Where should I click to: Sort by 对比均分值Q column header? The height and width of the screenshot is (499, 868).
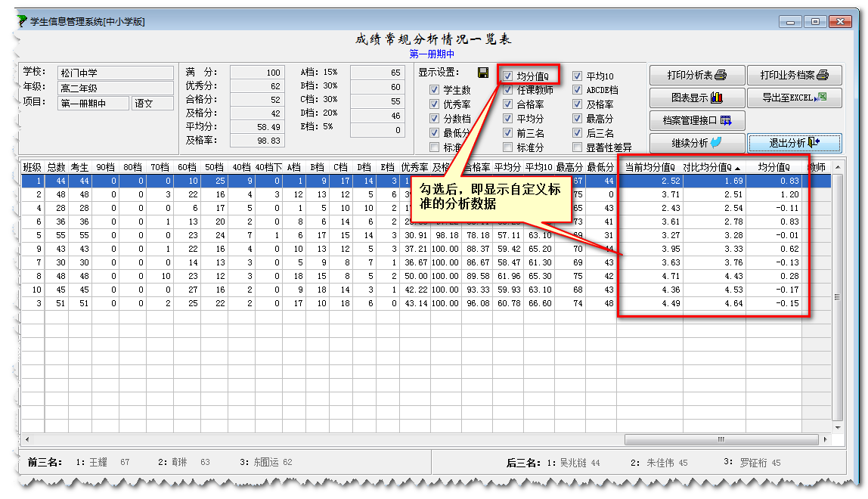coord(713,167)
